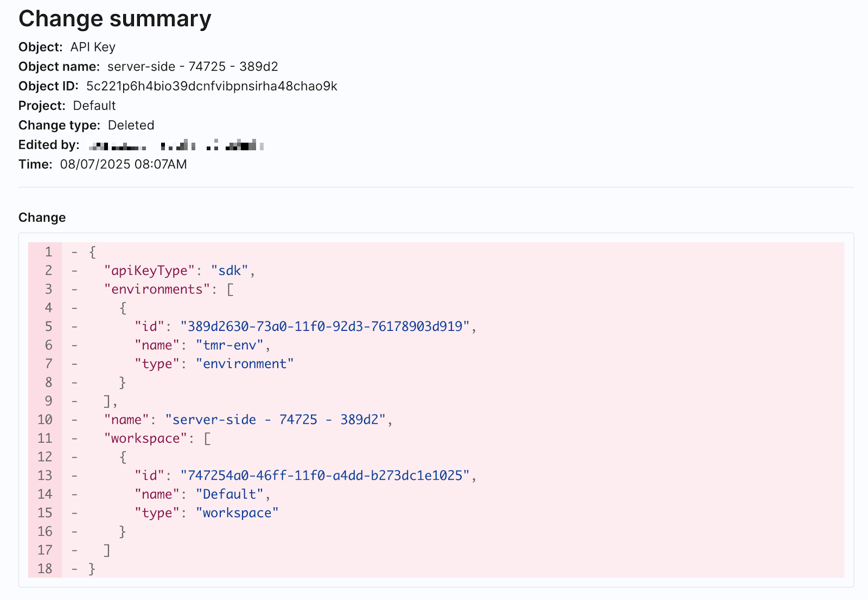Click the timestamp 08/07/2025 08:07AM
Screen dimensions: 868x600
[123, 164]
